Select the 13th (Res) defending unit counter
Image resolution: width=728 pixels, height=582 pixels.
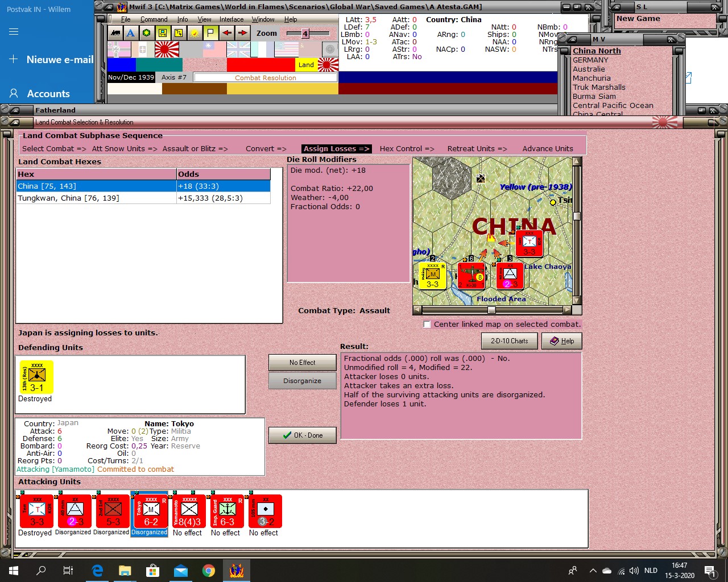[36, 377]
